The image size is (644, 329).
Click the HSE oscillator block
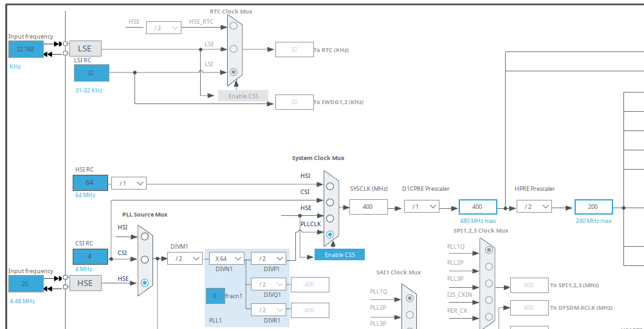(86, 283)
